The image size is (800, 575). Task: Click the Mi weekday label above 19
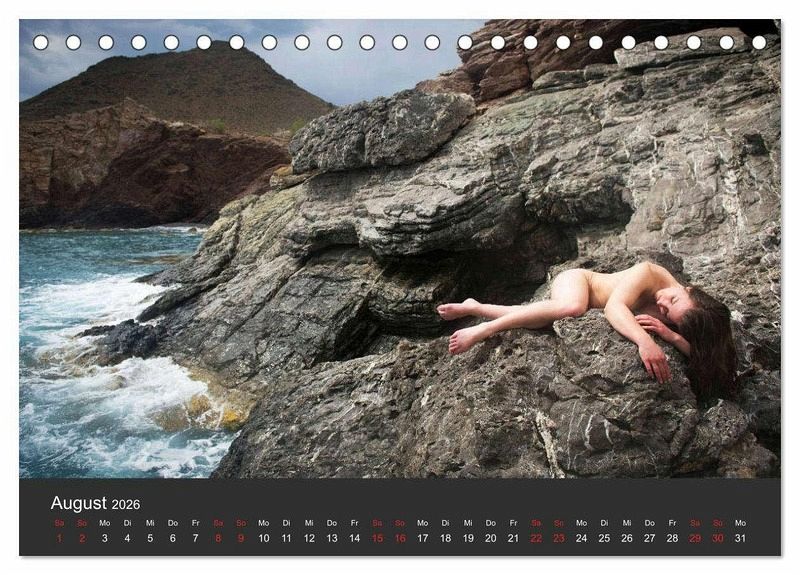tap(468, 523)
